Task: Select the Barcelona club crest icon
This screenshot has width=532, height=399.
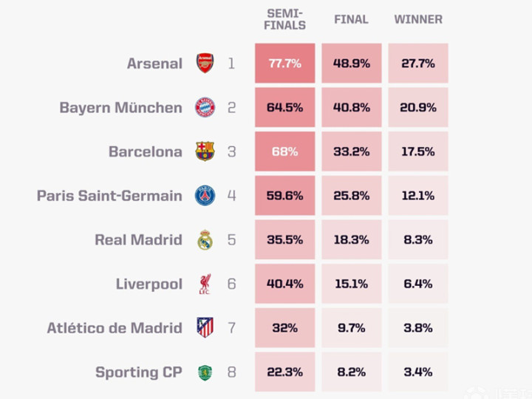Action: point(205,151)
